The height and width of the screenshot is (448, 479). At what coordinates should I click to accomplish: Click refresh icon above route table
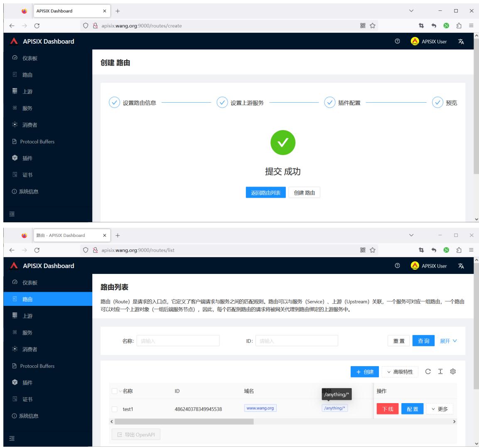(x=427, y=371)
